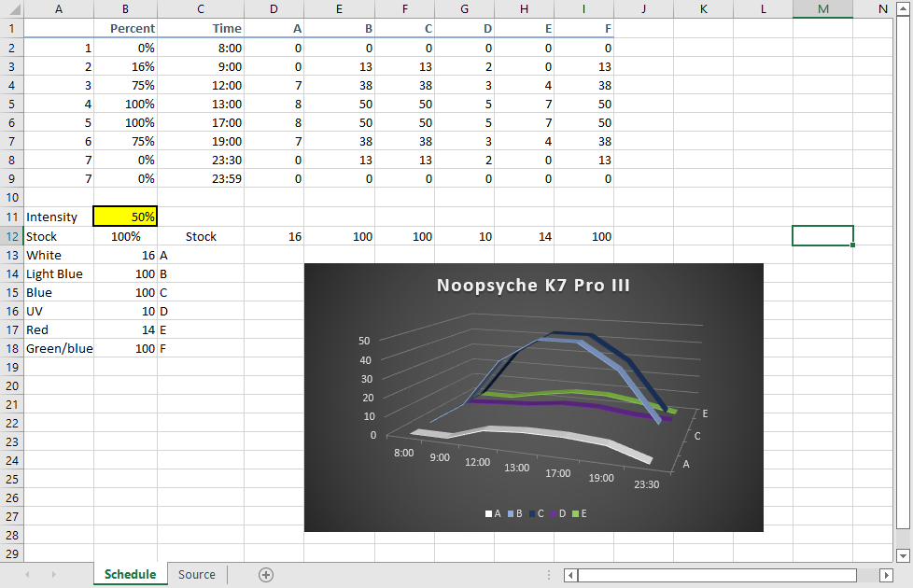Select the Percent header cell

(x=125, y=28)
